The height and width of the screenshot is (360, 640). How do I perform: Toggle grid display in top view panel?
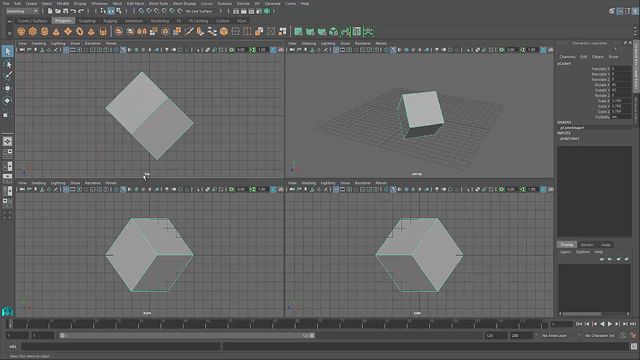66,50
